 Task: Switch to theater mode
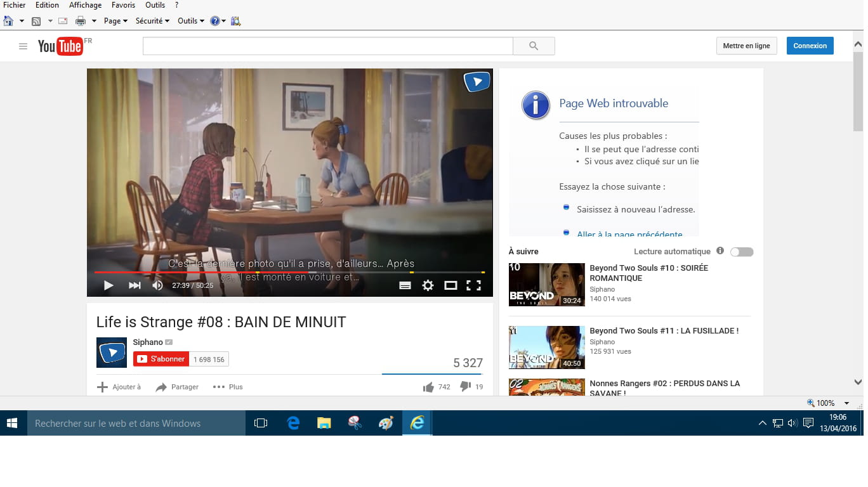pos(450,285)
